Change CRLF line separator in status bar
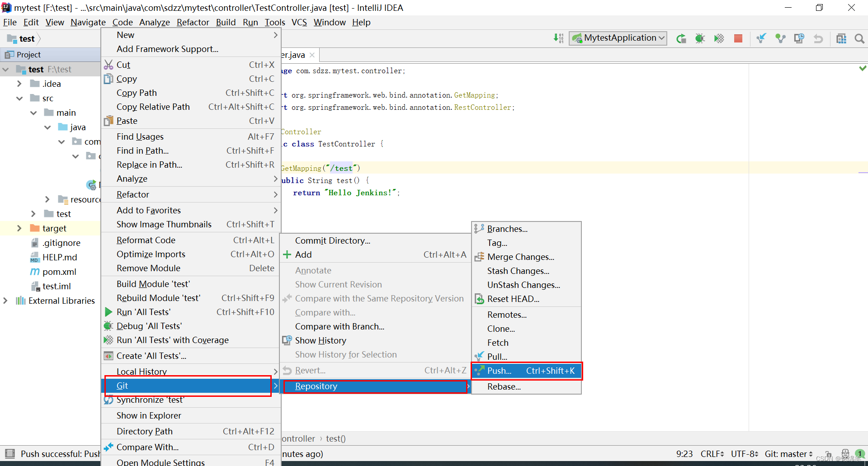The image size is (868, 466). (x=712, y=454)
